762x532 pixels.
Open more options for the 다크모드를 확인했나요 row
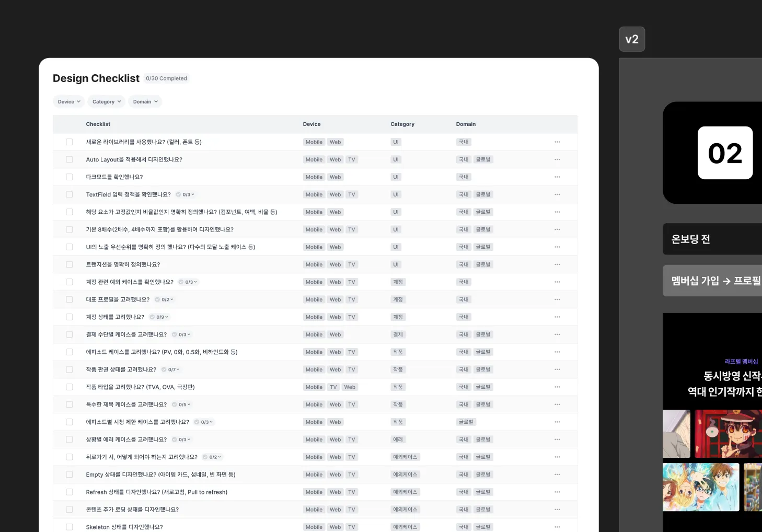pos(557,177)
